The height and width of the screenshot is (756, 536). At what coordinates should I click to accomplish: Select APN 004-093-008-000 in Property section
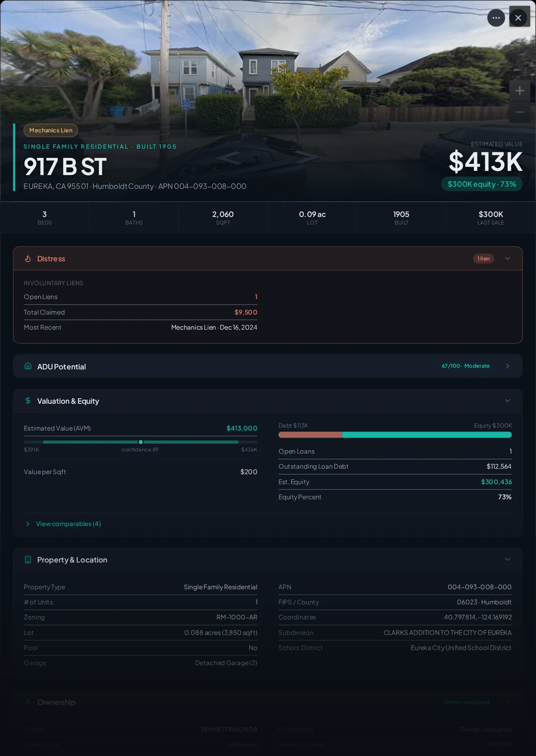click(480, 587)
